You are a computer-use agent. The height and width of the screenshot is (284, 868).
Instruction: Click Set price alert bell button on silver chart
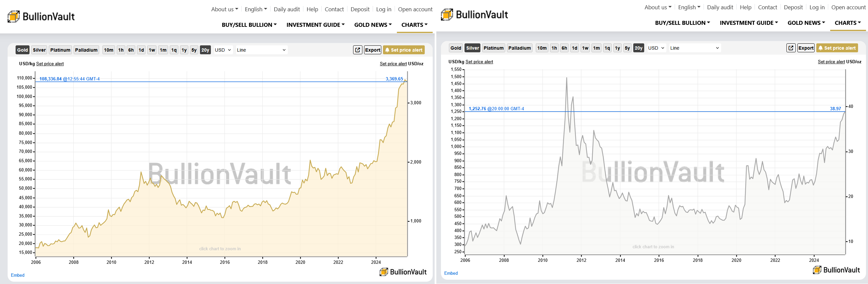coord(837,48)
